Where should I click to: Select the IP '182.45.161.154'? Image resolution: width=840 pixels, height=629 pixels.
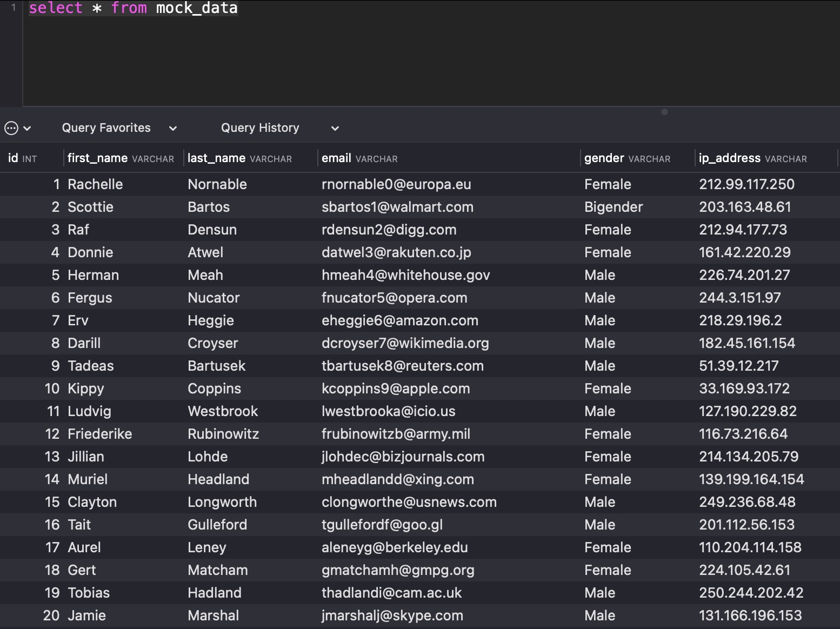pos(747,343)
